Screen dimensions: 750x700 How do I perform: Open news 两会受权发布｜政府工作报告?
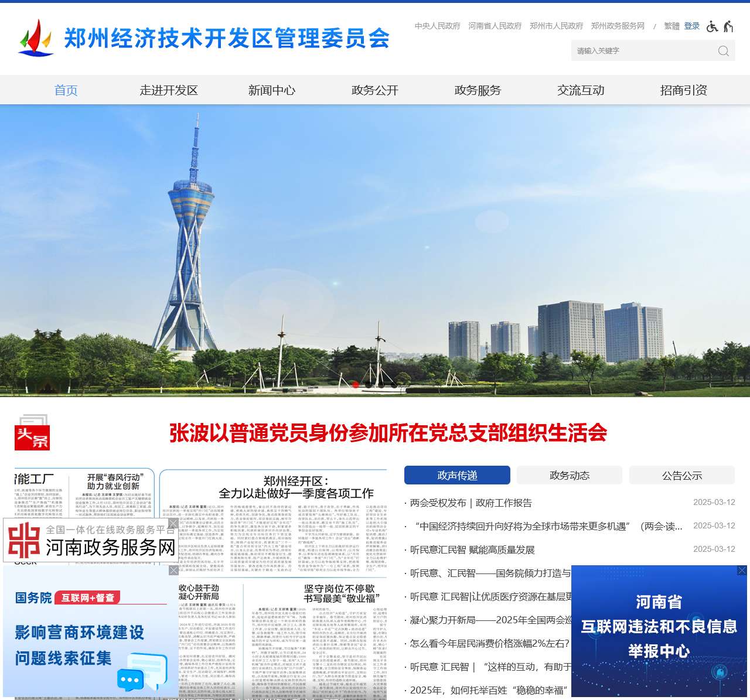[471, 503]
